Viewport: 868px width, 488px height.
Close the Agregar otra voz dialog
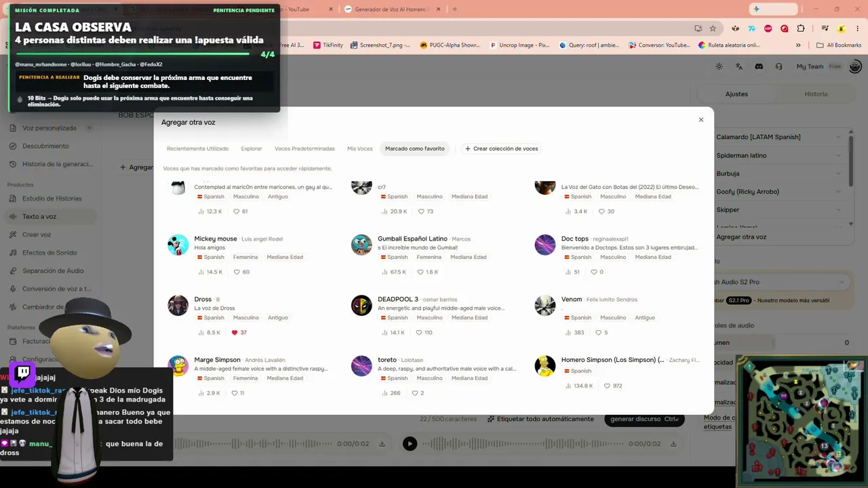tap(701, 120)
